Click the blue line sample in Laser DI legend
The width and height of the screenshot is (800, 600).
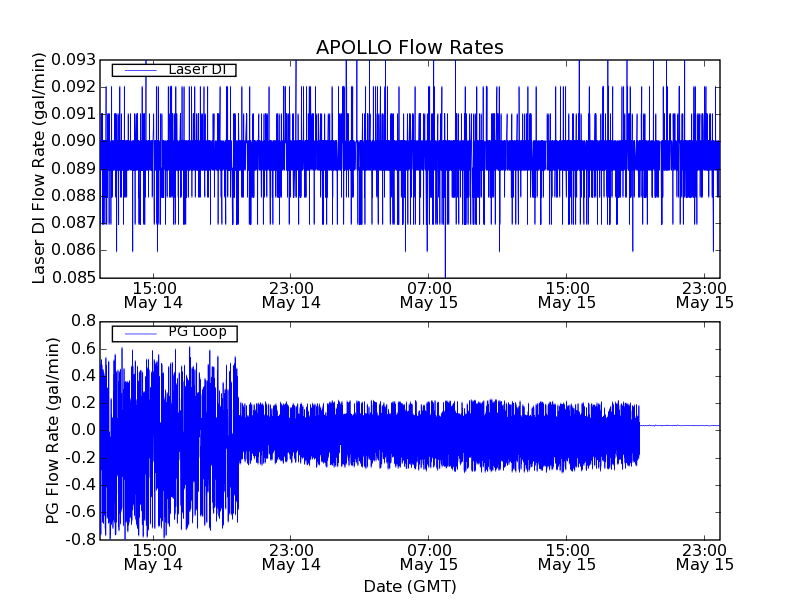point(137,70)
